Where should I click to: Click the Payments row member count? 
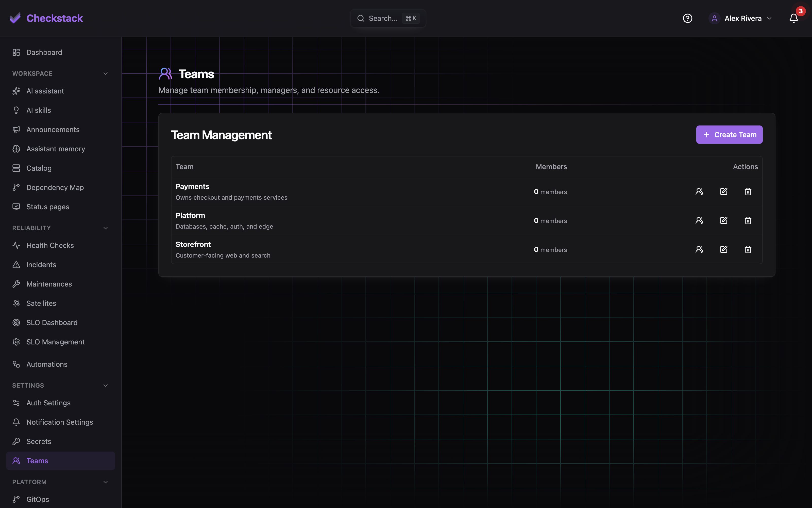point(550,192)
